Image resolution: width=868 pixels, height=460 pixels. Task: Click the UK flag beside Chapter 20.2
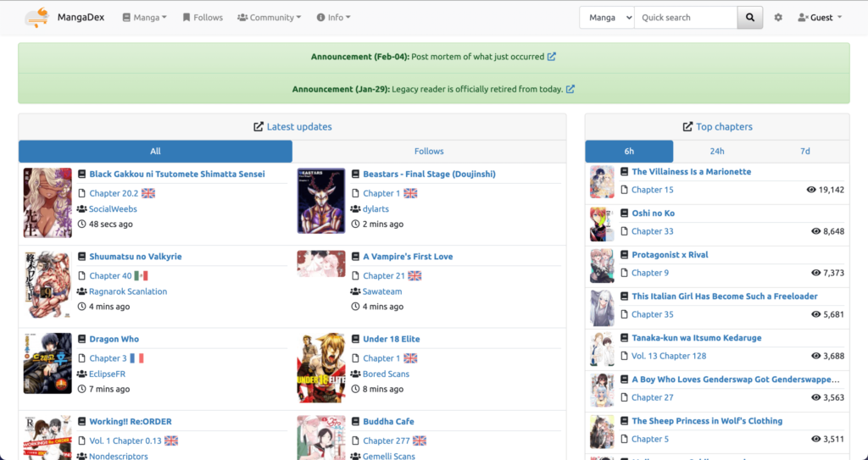tap(148, 193)
